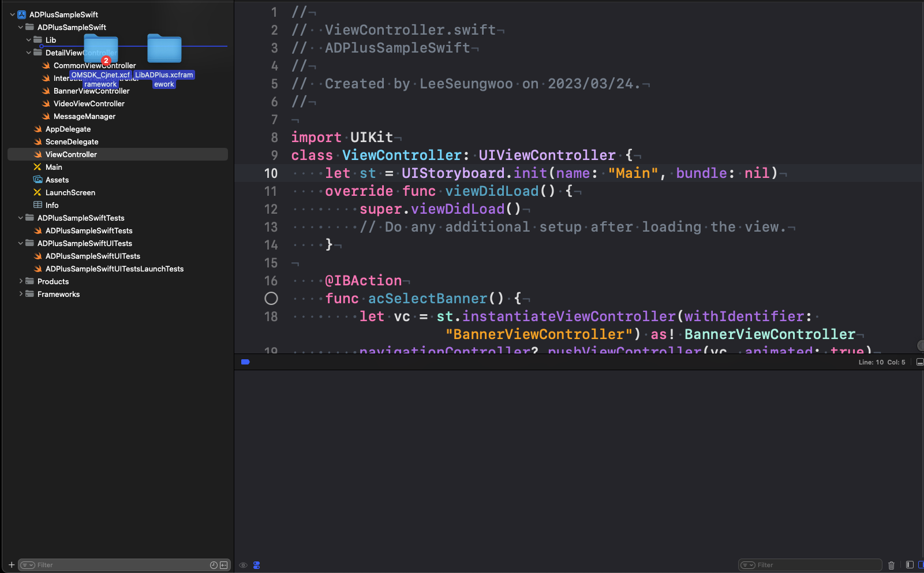
Task: Open the LaunchScreen storyboard
Action: (x=70, y=193)
